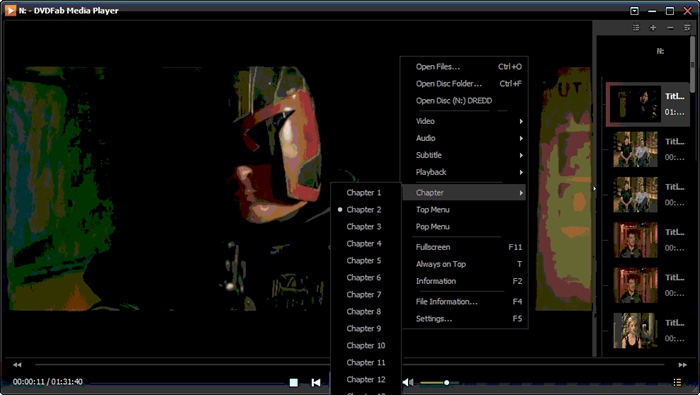Enable Fullscreen from the menu
700x395 pixels.
click(x=464, y=247)
